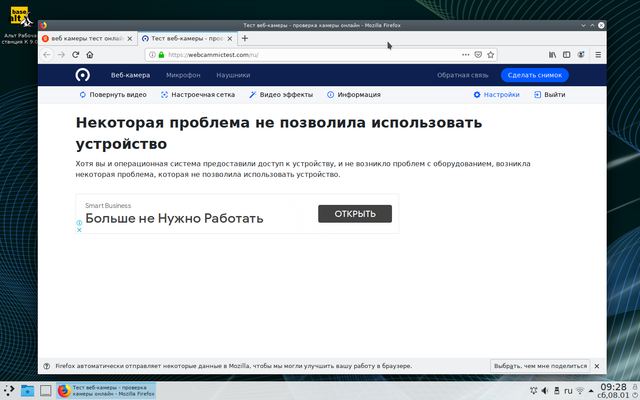Reload the current page
This screenshot has height=400, width=640.
tap(76, 55)
